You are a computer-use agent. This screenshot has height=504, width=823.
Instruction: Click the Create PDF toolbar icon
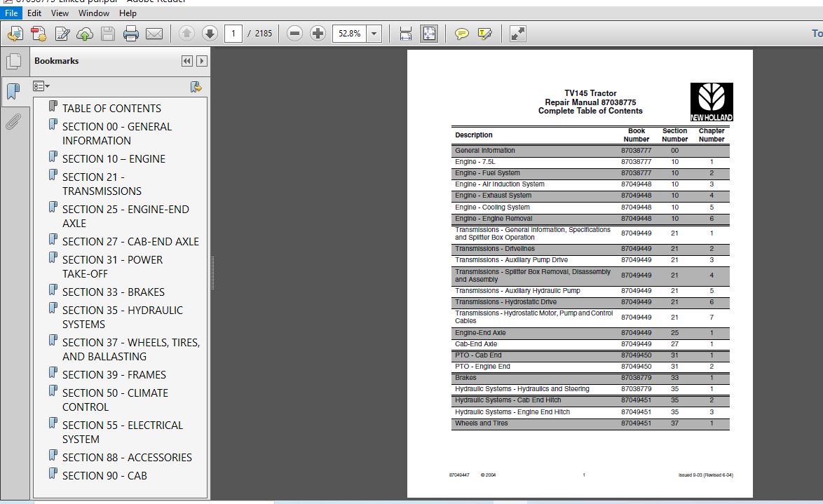click(39, 34)
